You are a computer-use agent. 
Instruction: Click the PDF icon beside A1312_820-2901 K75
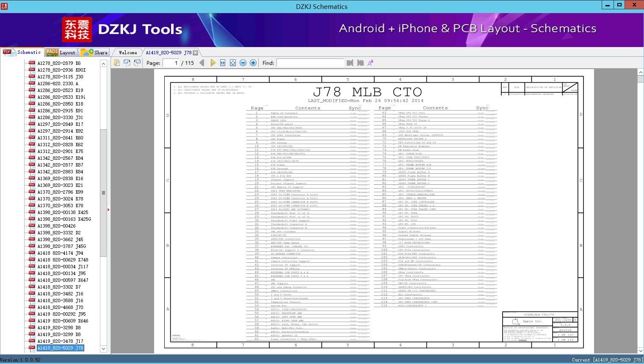pos(32,151)
